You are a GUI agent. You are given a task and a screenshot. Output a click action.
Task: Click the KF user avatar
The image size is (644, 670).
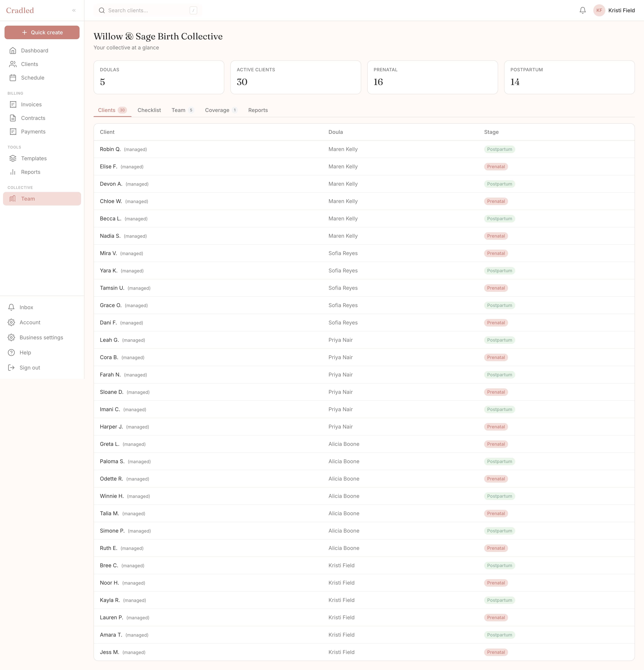[x=599, y=10]
